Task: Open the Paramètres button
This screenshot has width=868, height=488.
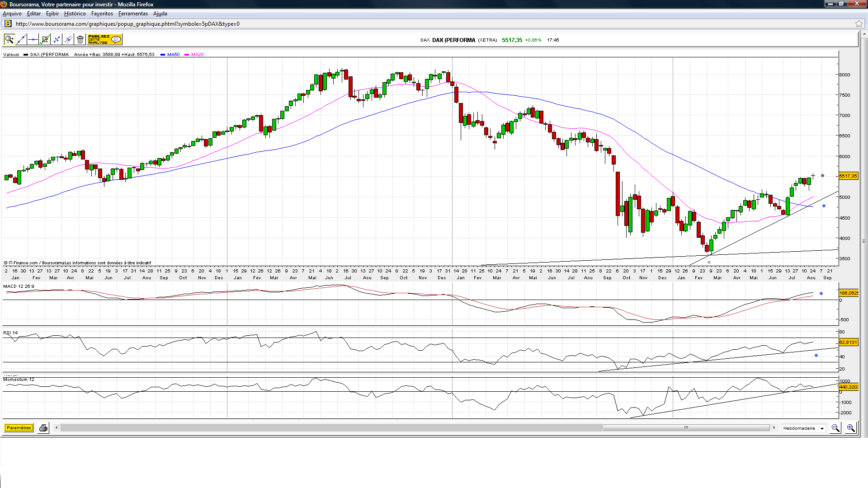Action: (19, 428)
